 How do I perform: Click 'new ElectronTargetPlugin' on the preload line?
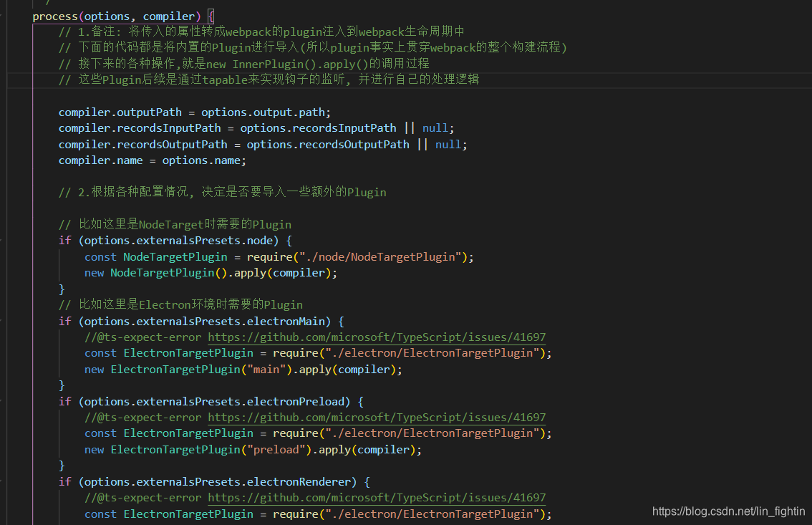163,449
